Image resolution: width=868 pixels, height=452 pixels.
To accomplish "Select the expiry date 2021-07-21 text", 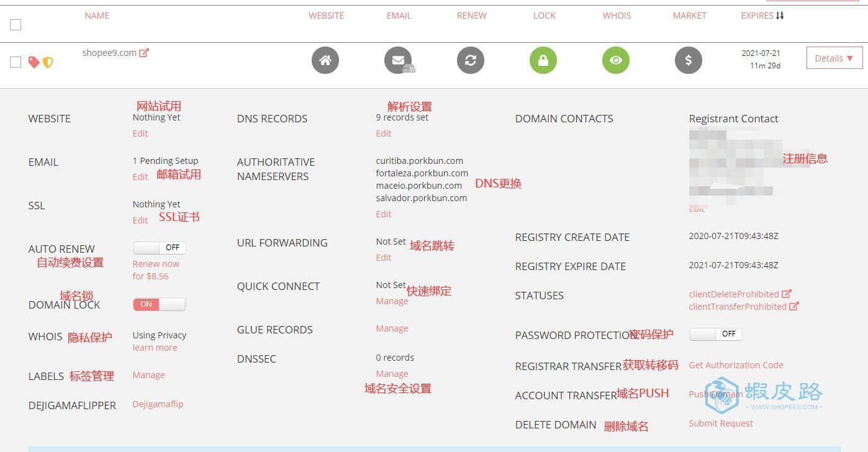I will click(761, 53).
